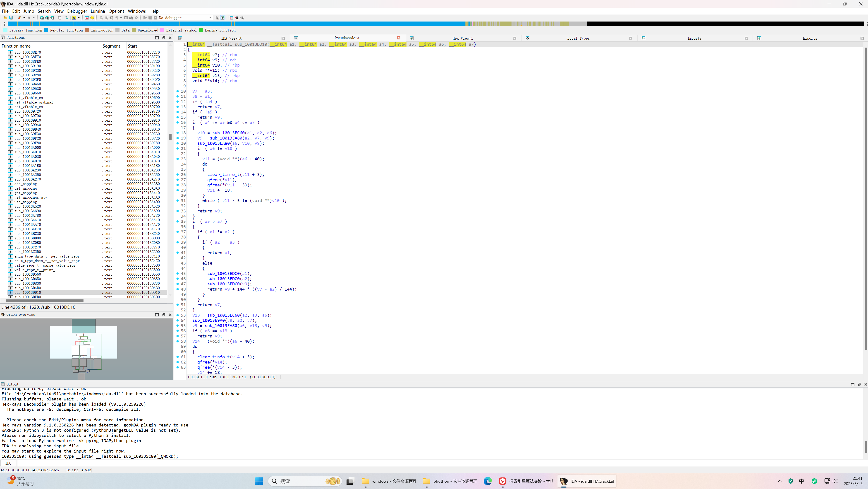Click the green down-arrow jump icon

[x=67, y=18]
